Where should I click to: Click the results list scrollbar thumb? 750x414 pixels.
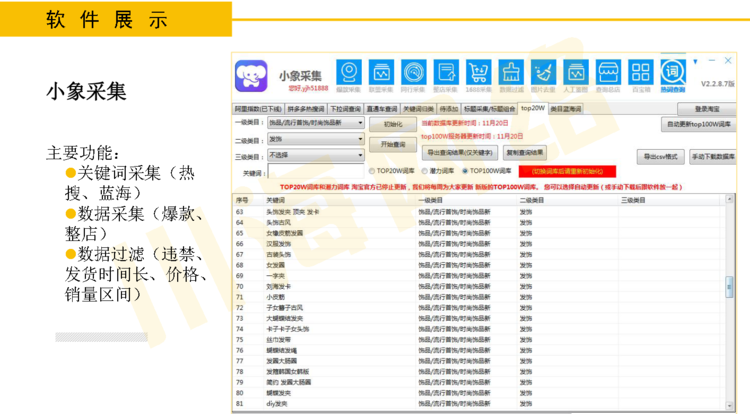point(729,287)
